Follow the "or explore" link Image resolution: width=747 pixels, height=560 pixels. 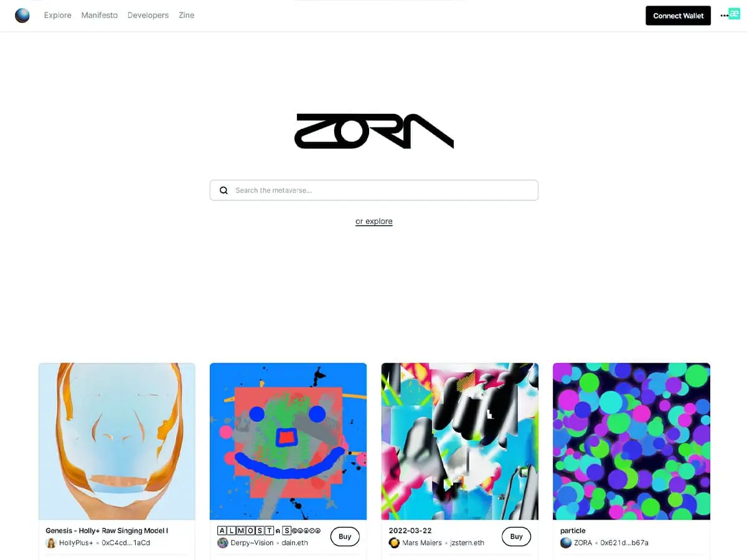click(374, 221)
